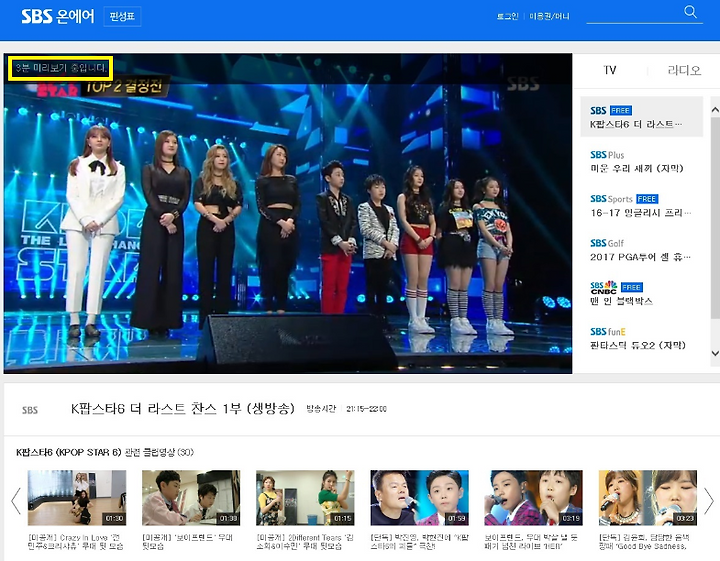
Task: Click the Crazy in Love clip title
Action: tap(75, 542)
